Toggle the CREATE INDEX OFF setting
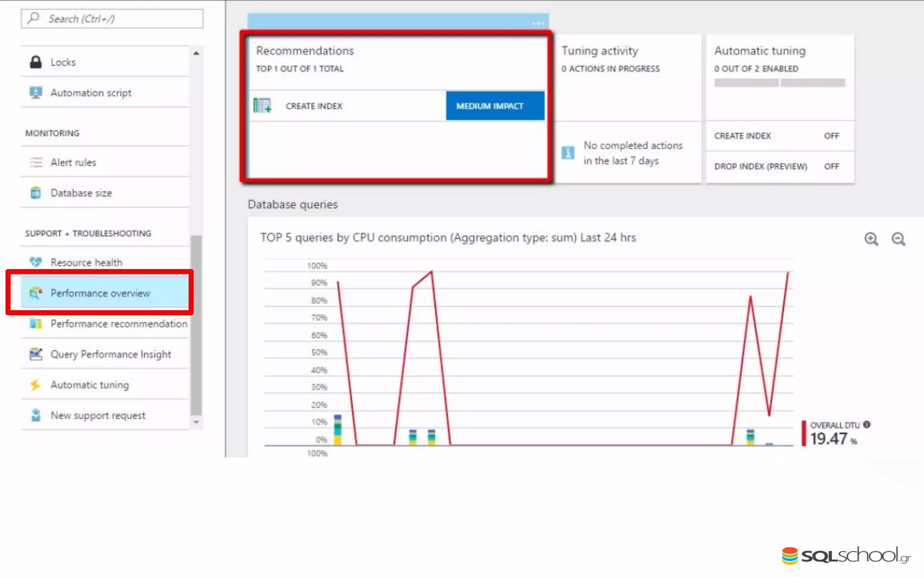This screenshot has height=578, width=924. [831, 136]
